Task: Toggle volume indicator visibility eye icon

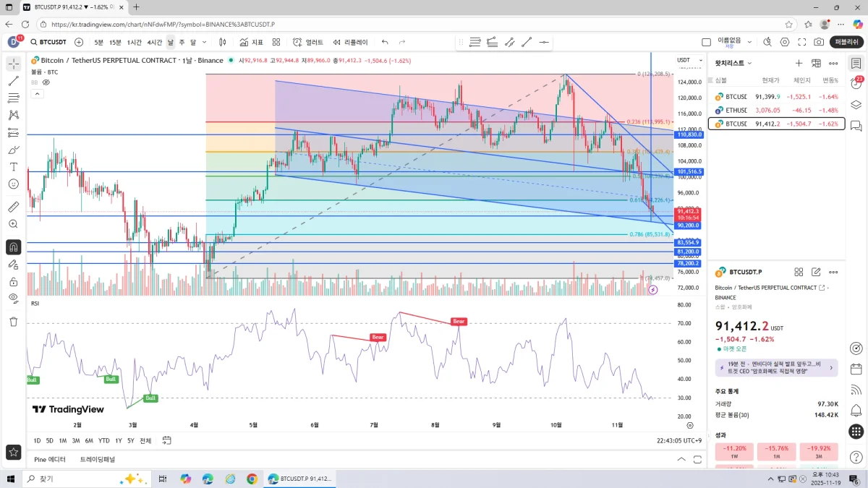Action: point(46,82)
